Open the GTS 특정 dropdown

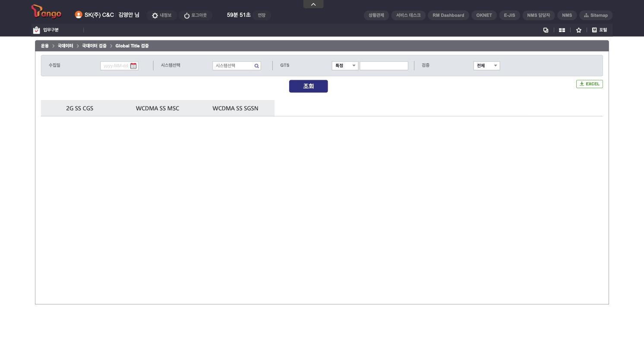[345, 66]
